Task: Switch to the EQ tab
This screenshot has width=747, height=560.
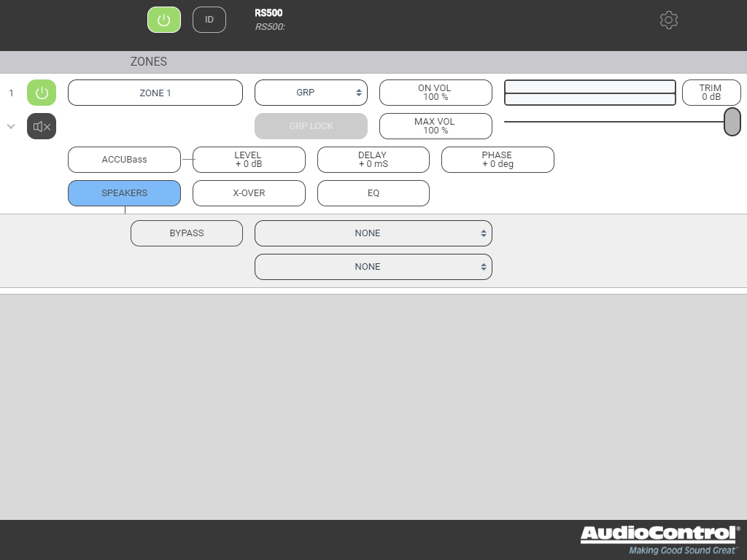Action: pos(373,193)
